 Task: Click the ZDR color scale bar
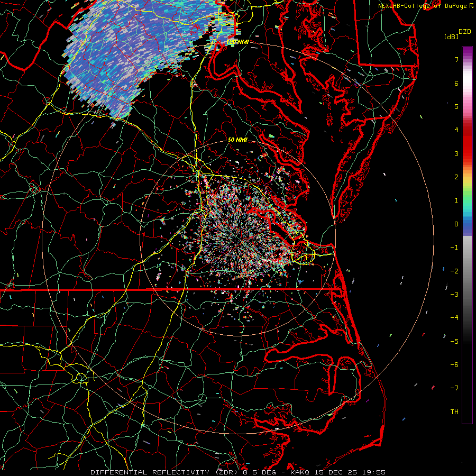click(x=467, y=235)
